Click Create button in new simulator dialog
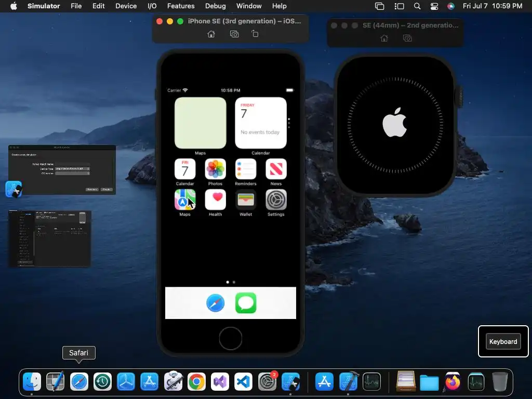This screenshot has width=532, height=399. pyautogui.click(x=107, y=189)
